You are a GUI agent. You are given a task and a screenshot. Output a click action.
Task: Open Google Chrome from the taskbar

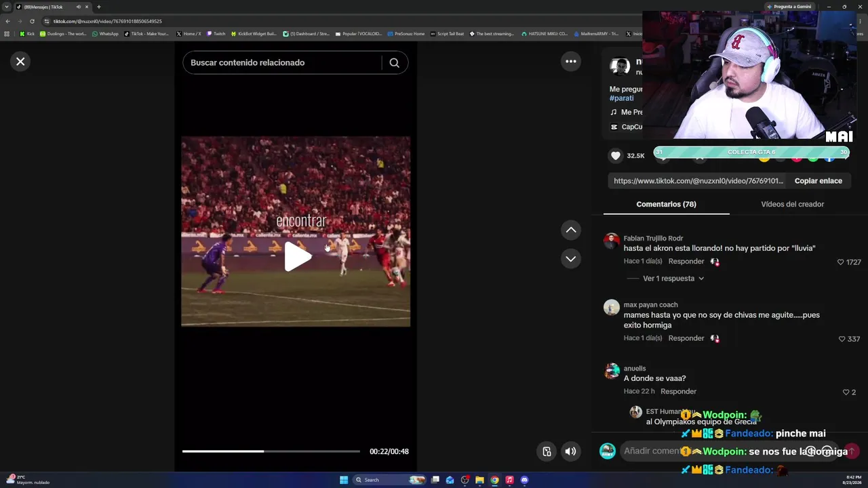[494, 480]
